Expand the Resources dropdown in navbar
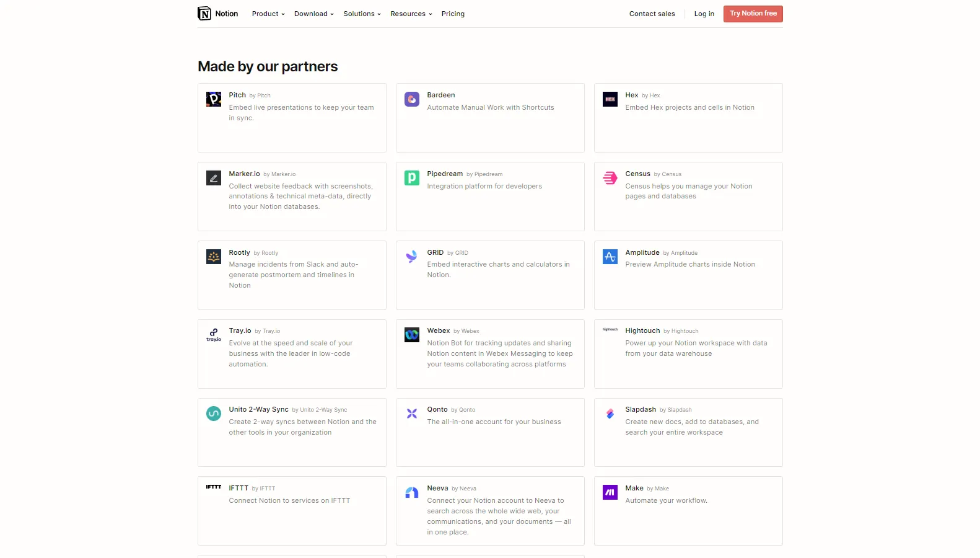The height and width of the screenshot is (558, 980). point(411,14)
